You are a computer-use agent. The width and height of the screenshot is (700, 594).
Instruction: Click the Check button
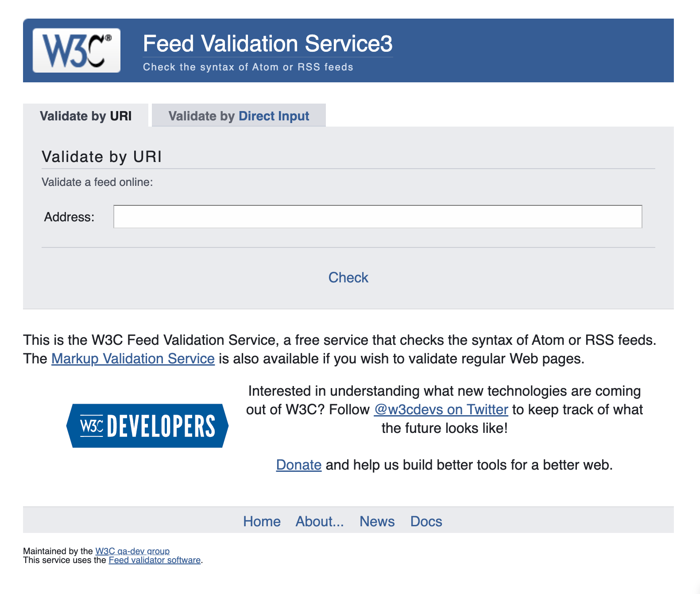click(x=348, y=278)
